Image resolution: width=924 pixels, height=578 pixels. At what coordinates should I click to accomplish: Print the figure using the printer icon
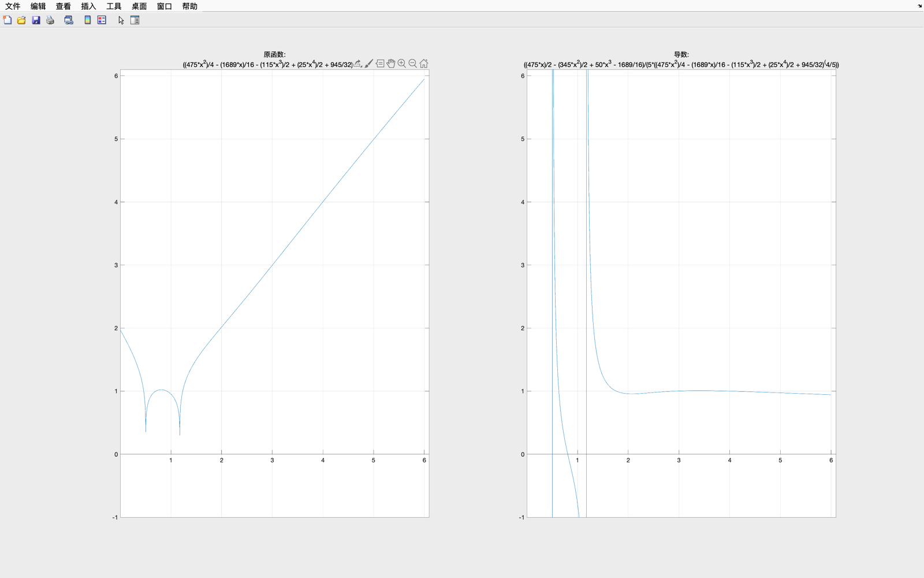pos(50,20)
